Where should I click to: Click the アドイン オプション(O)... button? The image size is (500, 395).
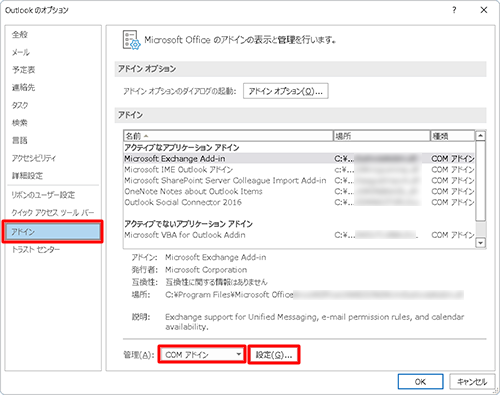(x=286, y=91)
